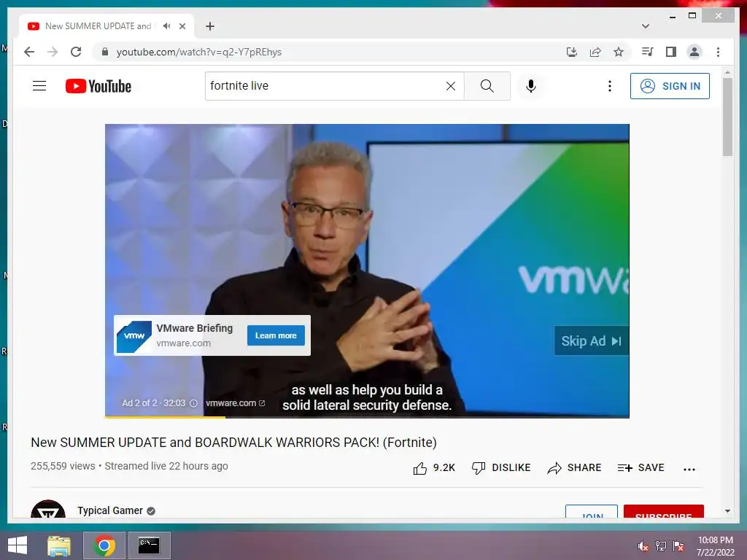Open Typical Gamer channel name
747x560 pixels.
(x=110, y=510)
